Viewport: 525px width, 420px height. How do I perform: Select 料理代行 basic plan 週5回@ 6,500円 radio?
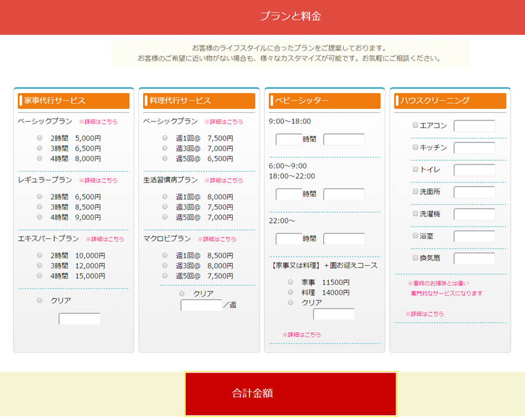pos(165,158)
